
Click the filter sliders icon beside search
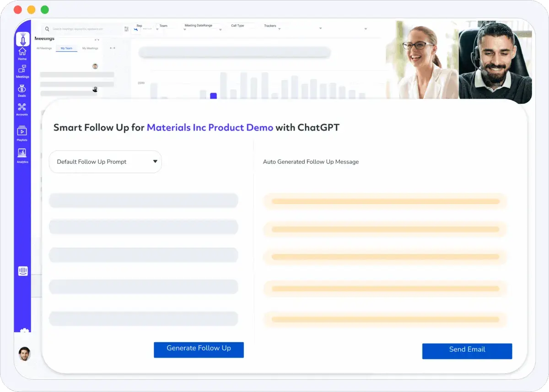[127, 29]
